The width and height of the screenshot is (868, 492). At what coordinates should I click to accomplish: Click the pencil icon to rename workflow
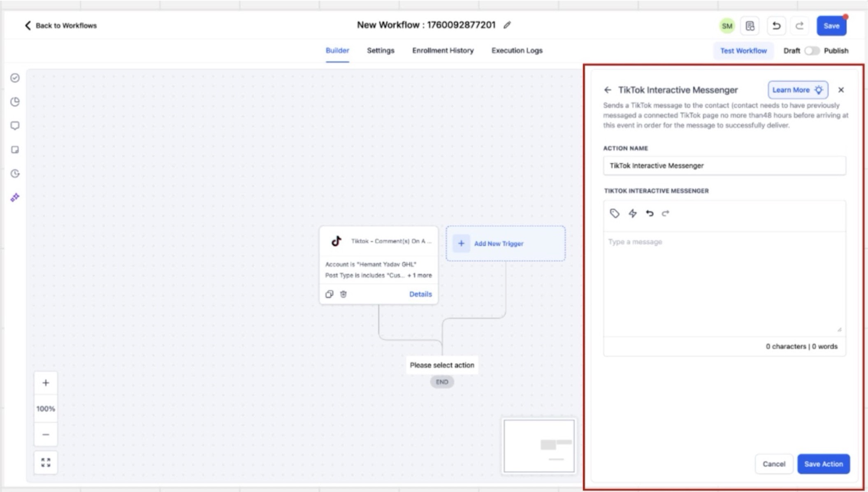coord(507,25)
